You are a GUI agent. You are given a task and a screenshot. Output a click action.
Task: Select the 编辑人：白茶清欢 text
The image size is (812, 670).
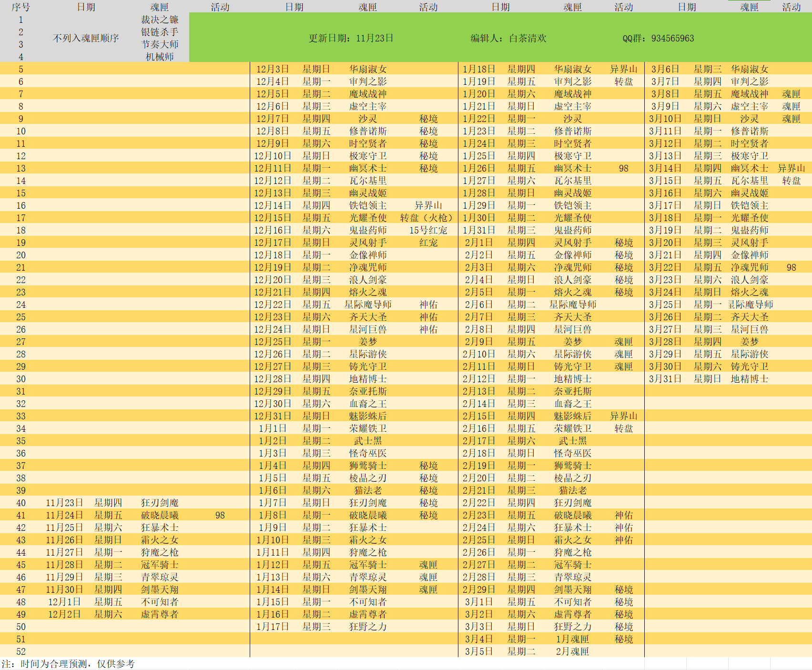(508, 38)
